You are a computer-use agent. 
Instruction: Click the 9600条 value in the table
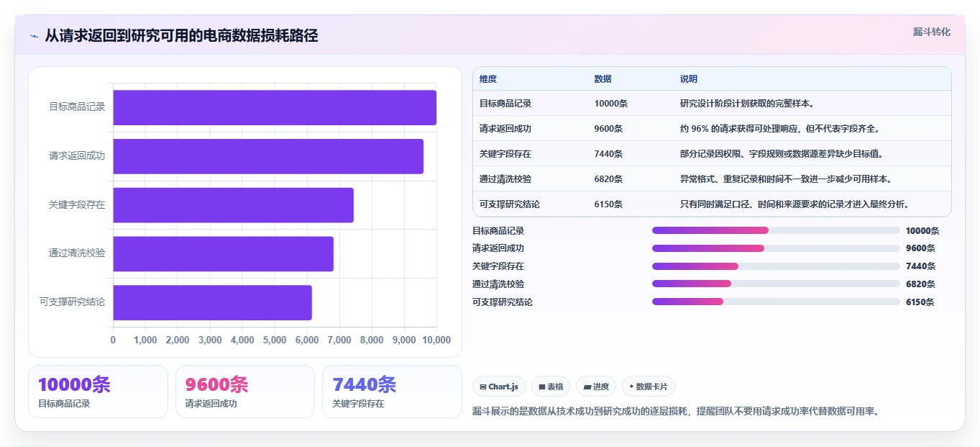pos(609,129)
